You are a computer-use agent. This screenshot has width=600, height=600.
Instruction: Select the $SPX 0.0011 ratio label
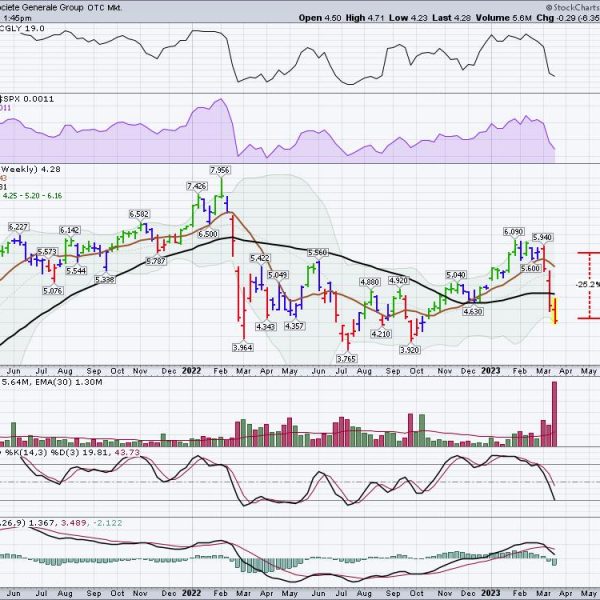27,99
